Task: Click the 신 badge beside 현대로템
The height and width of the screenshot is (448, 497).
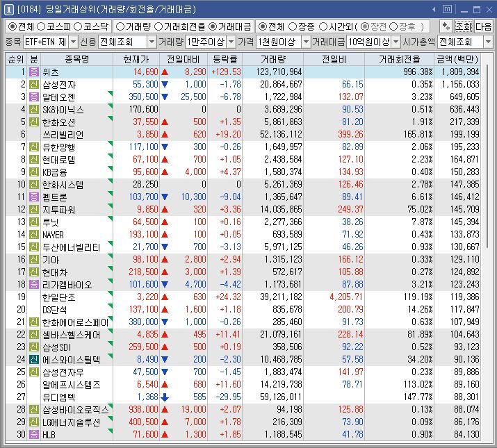Action: [33, 159]
